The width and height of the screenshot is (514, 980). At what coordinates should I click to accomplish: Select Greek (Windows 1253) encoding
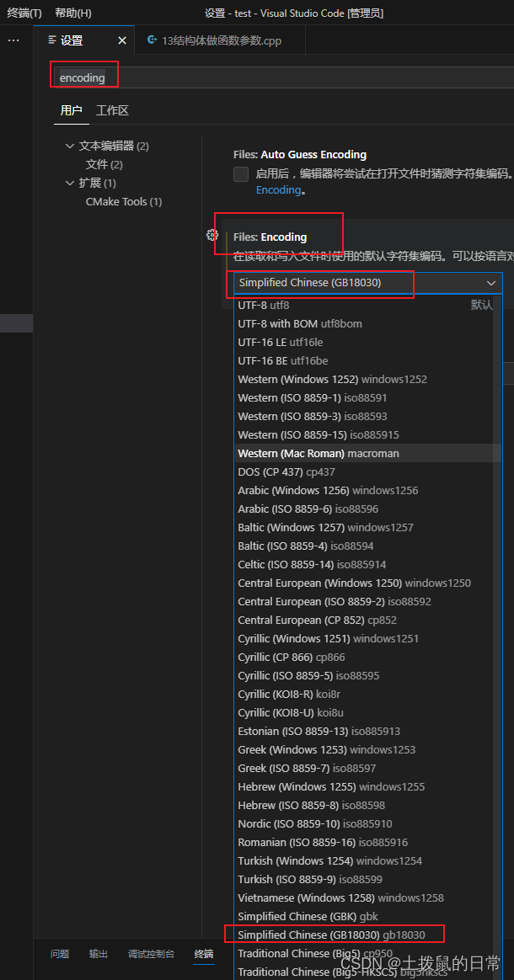point(367,749)
